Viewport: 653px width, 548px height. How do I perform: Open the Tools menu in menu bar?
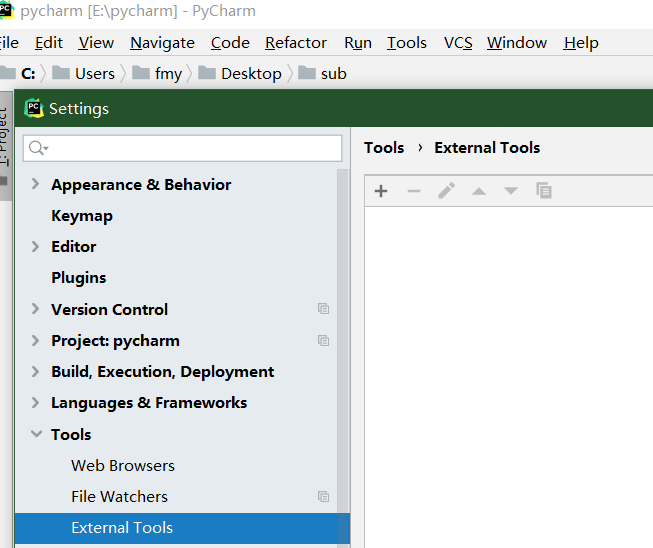pos(406,42)
